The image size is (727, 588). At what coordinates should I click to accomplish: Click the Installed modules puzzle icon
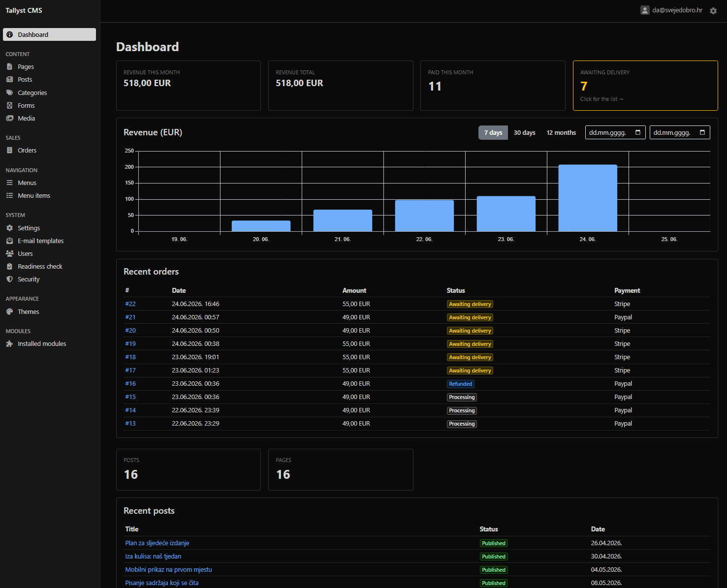[9, 343]
